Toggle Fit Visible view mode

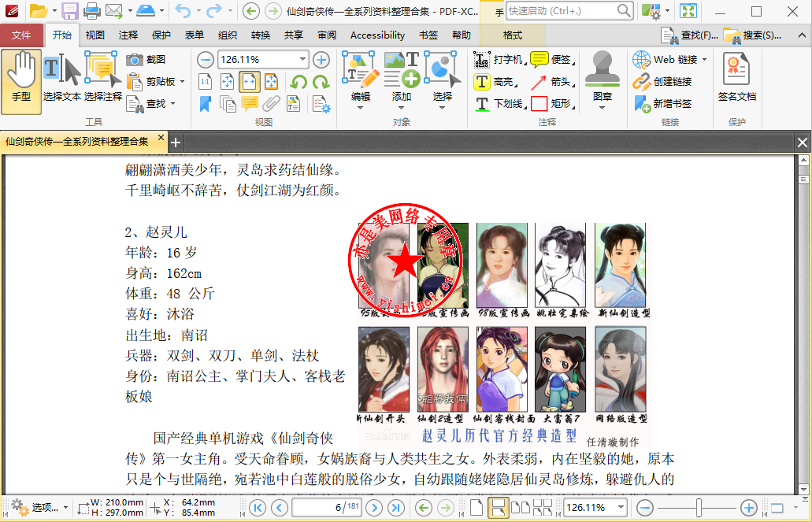pos(272,81)
